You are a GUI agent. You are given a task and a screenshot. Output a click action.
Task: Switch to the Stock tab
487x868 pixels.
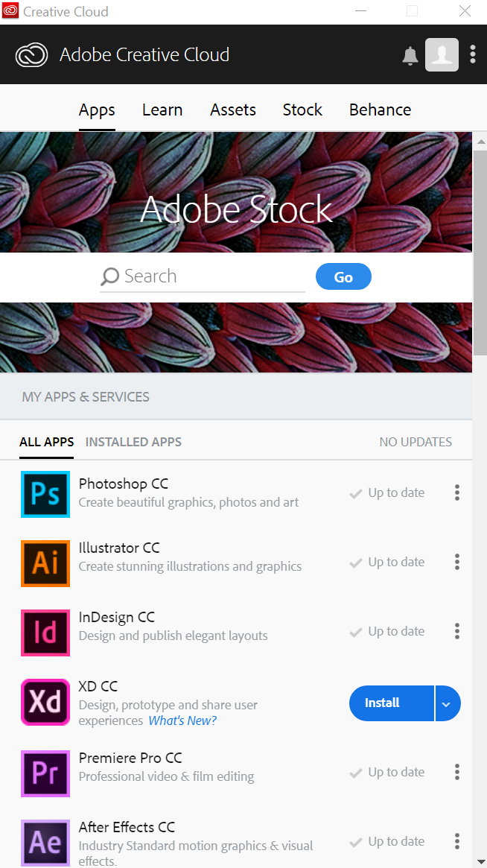point(302,110)
